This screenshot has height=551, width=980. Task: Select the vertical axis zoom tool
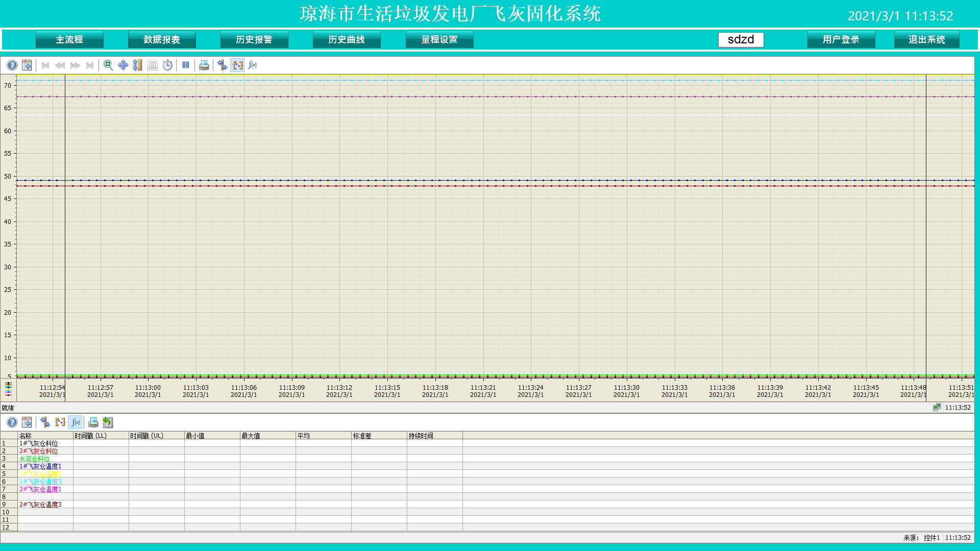pyautogui.click(x=137, y=65)
